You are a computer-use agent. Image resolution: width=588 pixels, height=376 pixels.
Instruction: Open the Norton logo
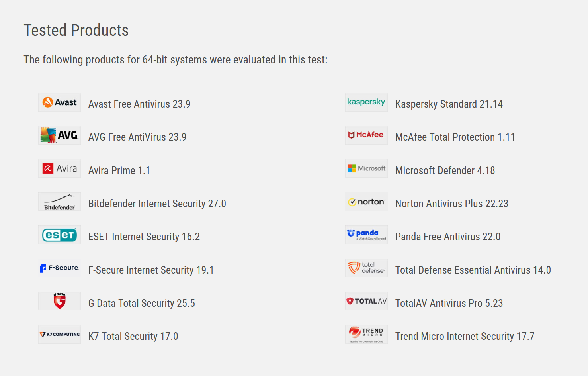[366, 202]
